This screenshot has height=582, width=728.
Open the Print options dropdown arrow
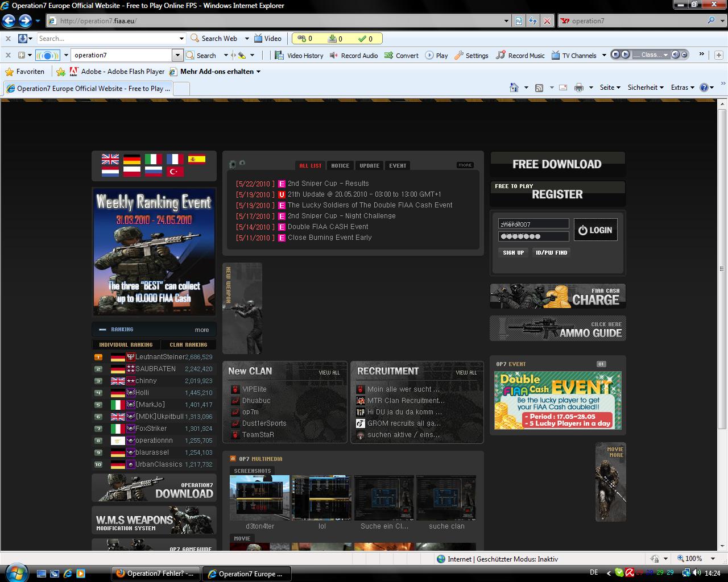[591, 88]
